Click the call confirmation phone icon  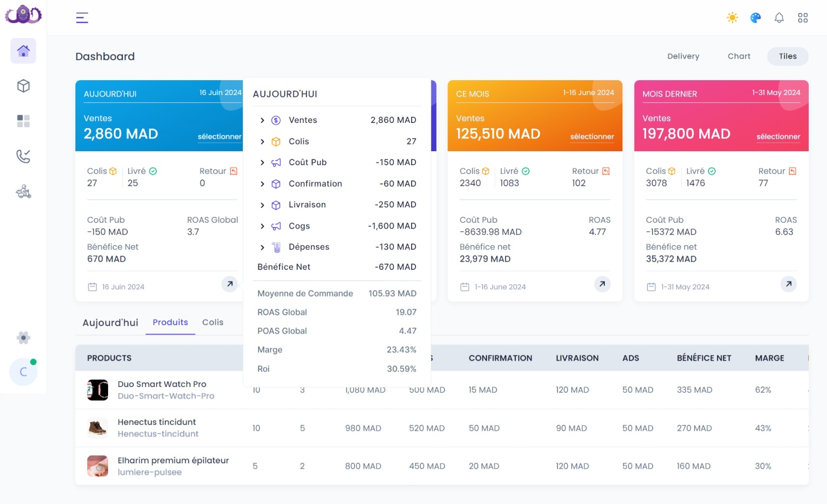click(x=23, y=156)
